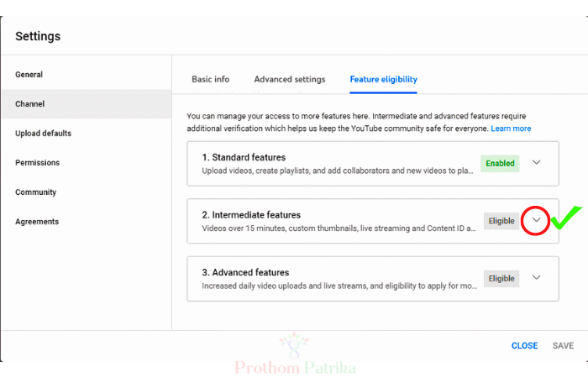Screen dimensions: 588x378
Task: Click the CLOSE button
Action: (524, 345)
